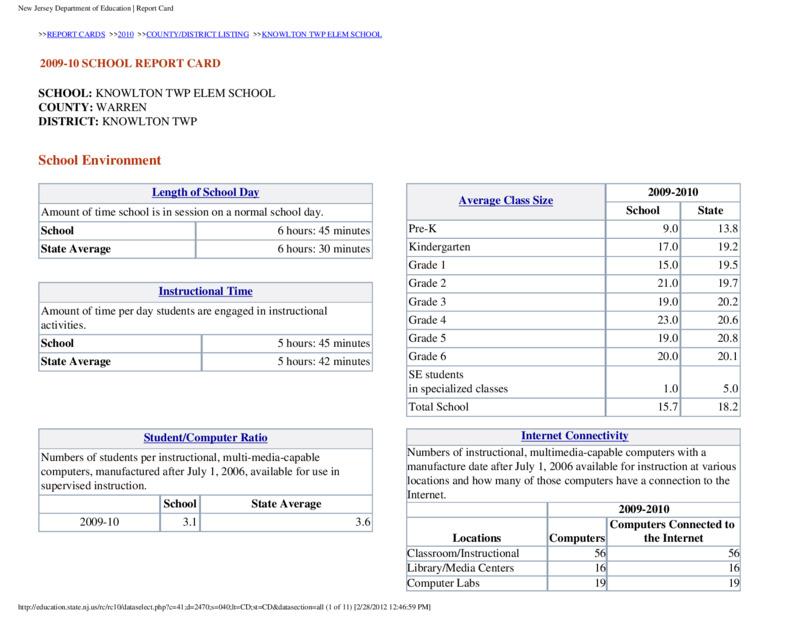
Task: Click the footer URL text at page bottom
Action: click(x=224, y=607)
